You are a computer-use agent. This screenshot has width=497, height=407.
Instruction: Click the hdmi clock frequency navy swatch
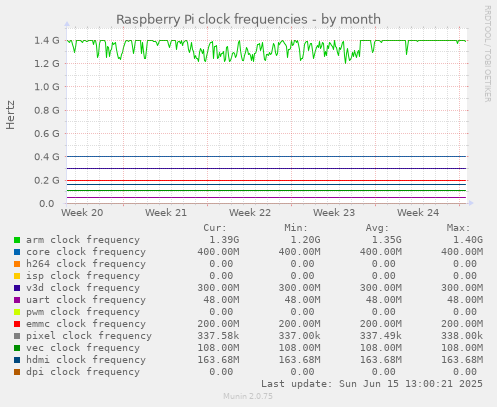coord(17,360)
